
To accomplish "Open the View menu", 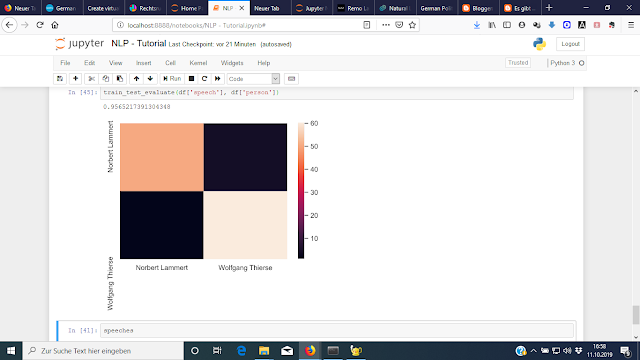I will coord(116,63).
